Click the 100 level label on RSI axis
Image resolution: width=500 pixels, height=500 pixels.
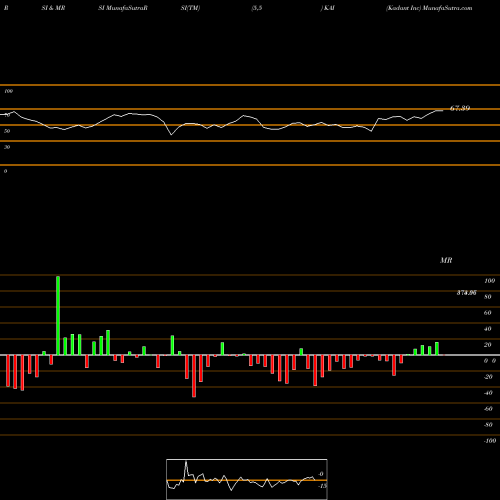tap(8, 91)
